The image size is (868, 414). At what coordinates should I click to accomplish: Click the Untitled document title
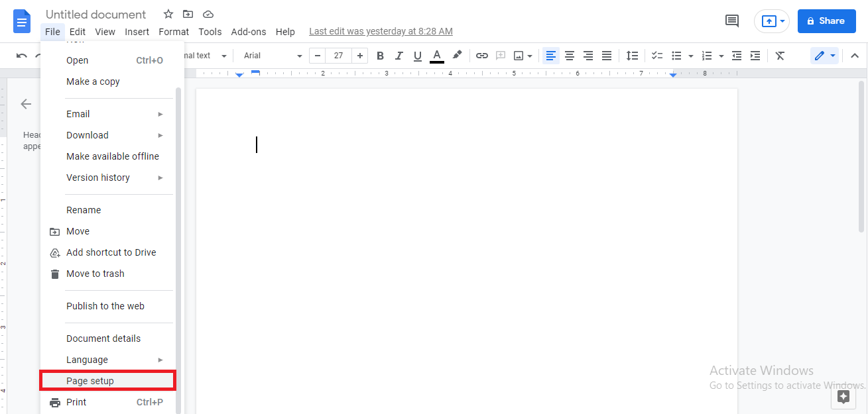96,14
